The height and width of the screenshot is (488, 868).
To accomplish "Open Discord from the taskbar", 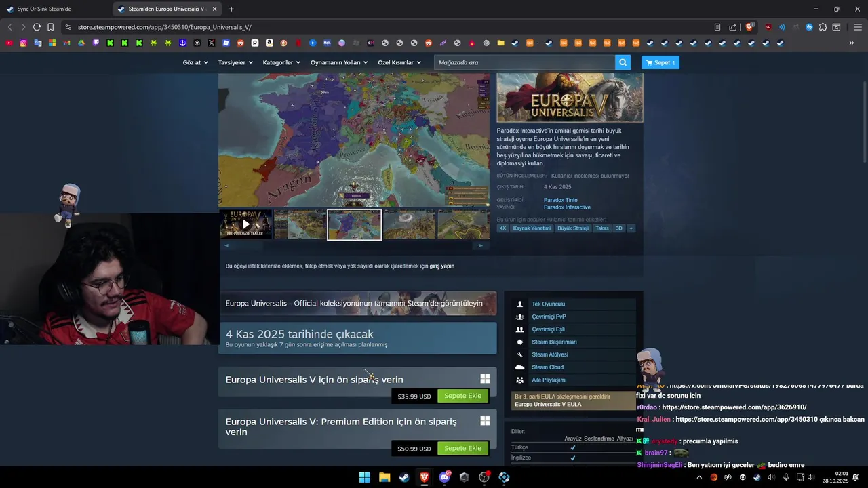I will (x=444, y=477).
